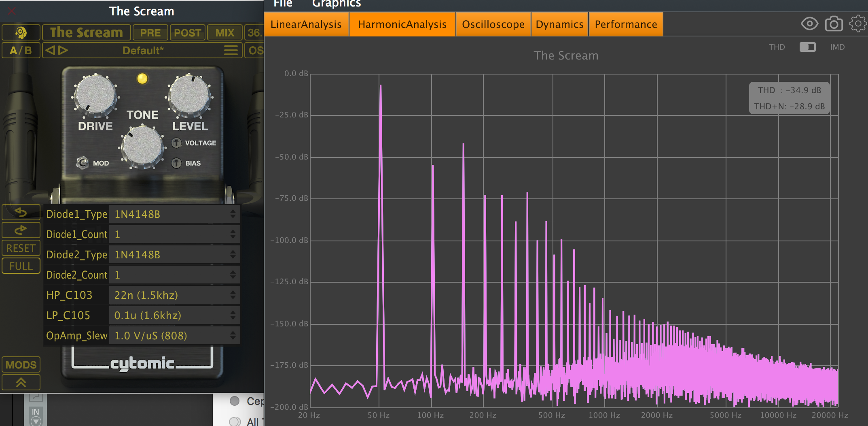
Task: Switch to Dynamics tab
Action: click(x=560, y=24)
